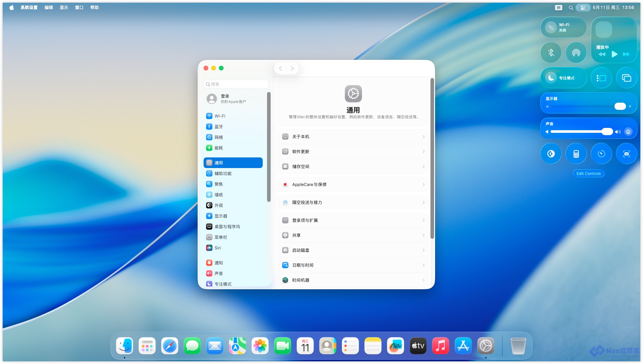Open 显示 menu in menu bar

(x=64, y=8)
